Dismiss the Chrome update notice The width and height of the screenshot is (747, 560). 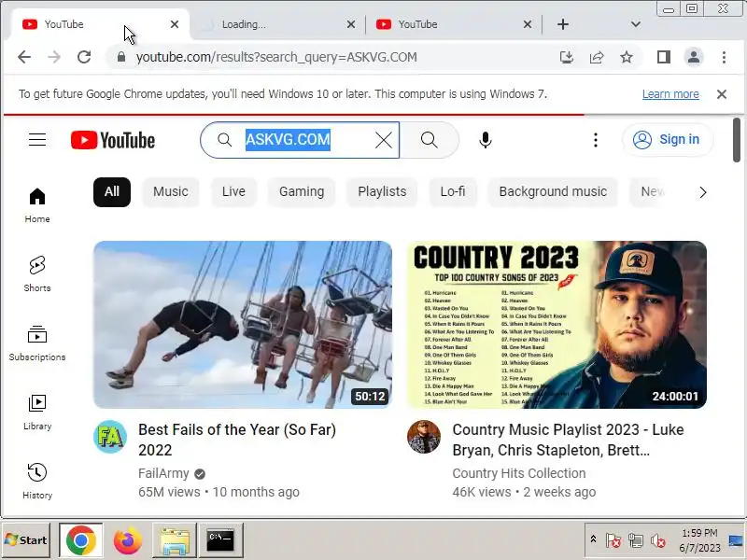click(x=721, y=94)
